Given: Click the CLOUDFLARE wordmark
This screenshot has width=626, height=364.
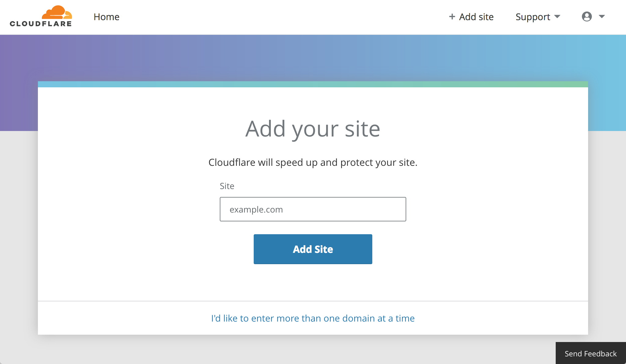Looking at the screenshot, I should pyautogui.click(x=41, y=23).
